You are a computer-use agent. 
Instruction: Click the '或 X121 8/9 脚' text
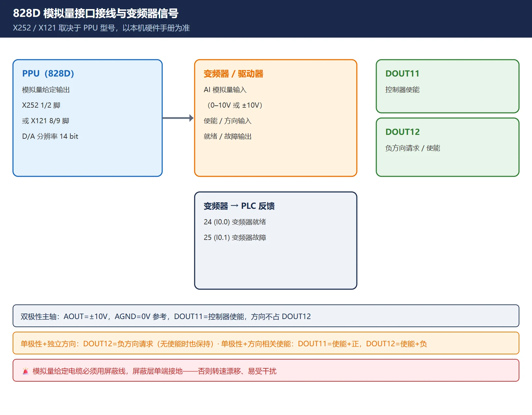click(46, 121)
